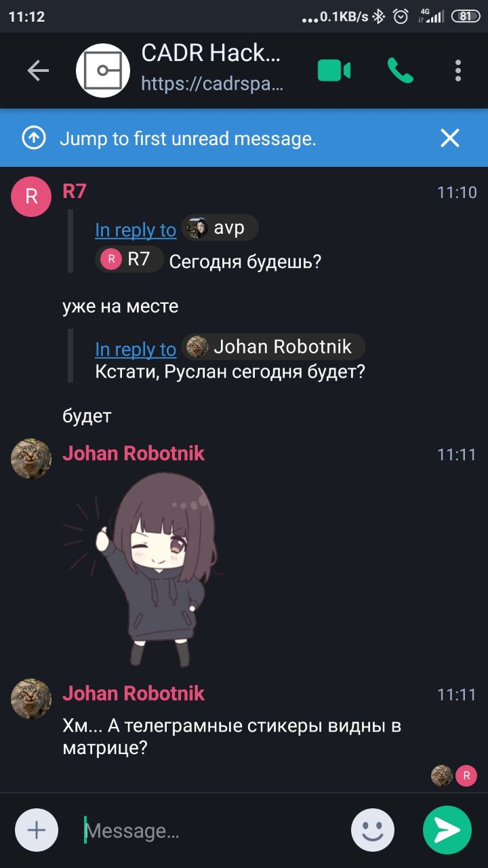The image size is (488, 868).
Task: Open the three-dot overflow menu
Action: 458,71
